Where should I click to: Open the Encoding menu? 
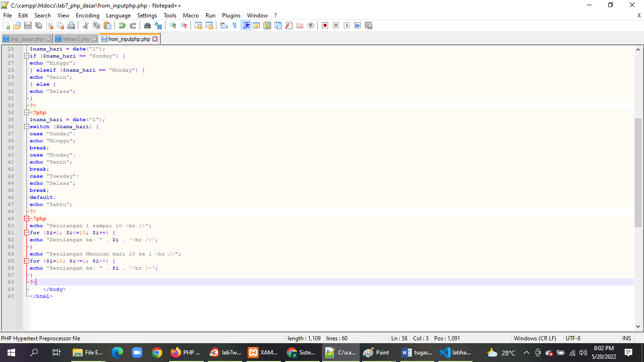(88, 16)
